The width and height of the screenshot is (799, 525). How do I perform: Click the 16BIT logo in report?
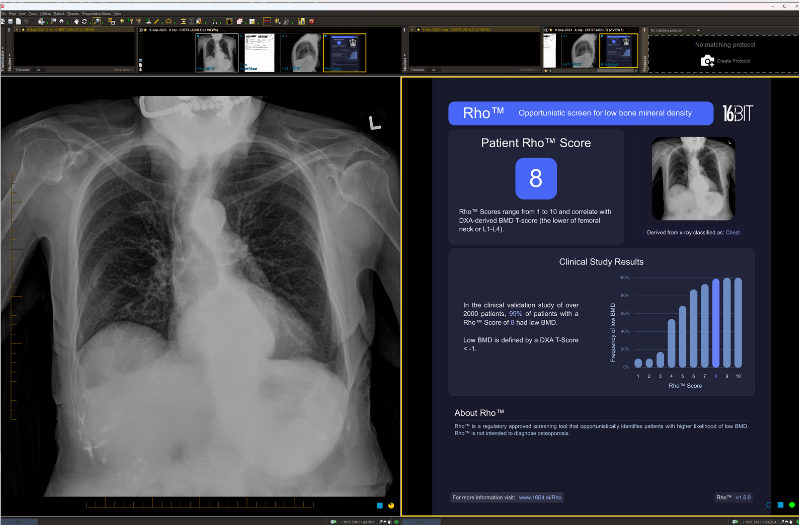click(x=737, y=113)
